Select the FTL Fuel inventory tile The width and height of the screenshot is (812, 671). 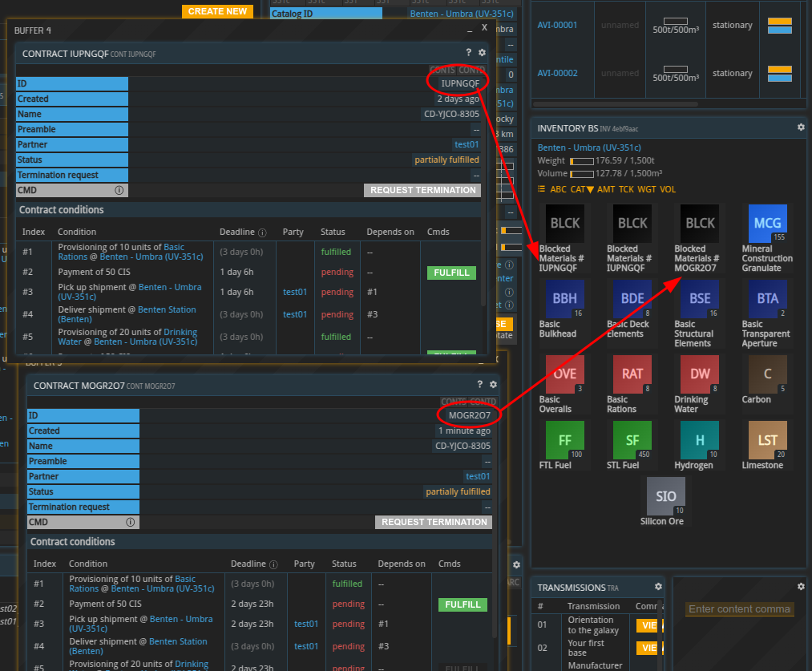pyautogui.click(x=564, y=440)
